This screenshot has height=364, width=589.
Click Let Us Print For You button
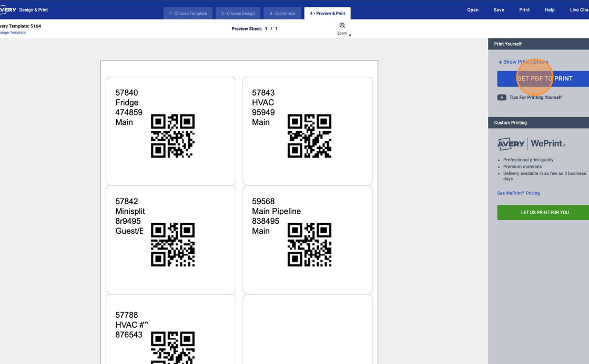(543, 212)
